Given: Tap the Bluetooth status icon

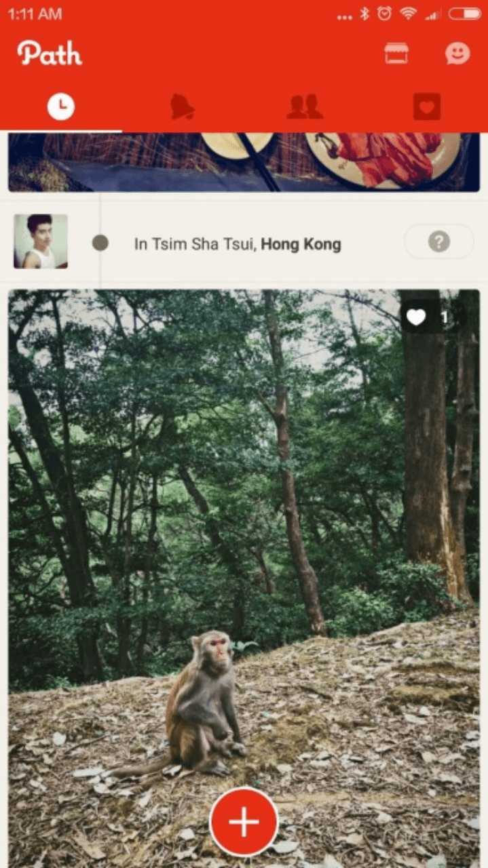Looking at the screenshot, I should pyautogui.click(x=364, y=14).
